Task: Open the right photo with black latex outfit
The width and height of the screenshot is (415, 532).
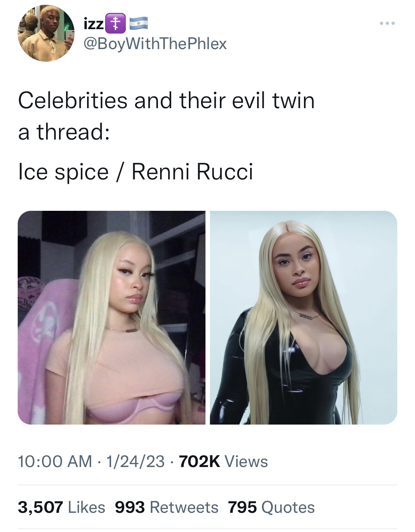Action: coord(304,318)
